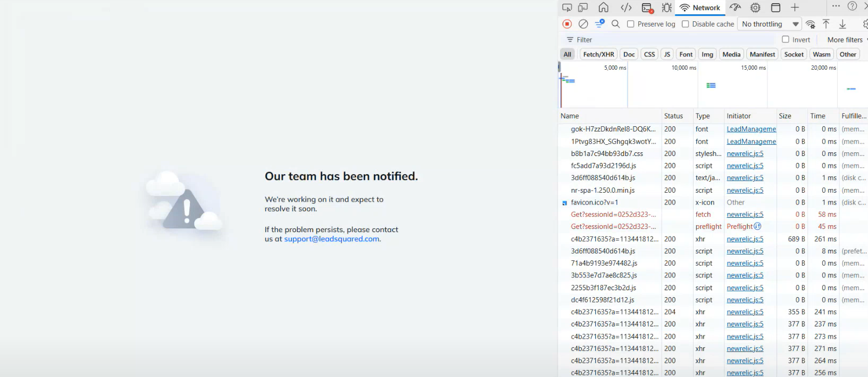Image resolution: width=868 pixels, height=377 pixels.
Task: Switch to the Network tab
Action: click(x=700, y=7)
